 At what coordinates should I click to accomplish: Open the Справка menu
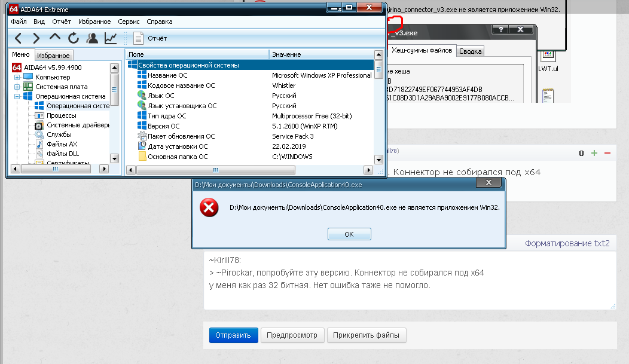coord(159,22)
